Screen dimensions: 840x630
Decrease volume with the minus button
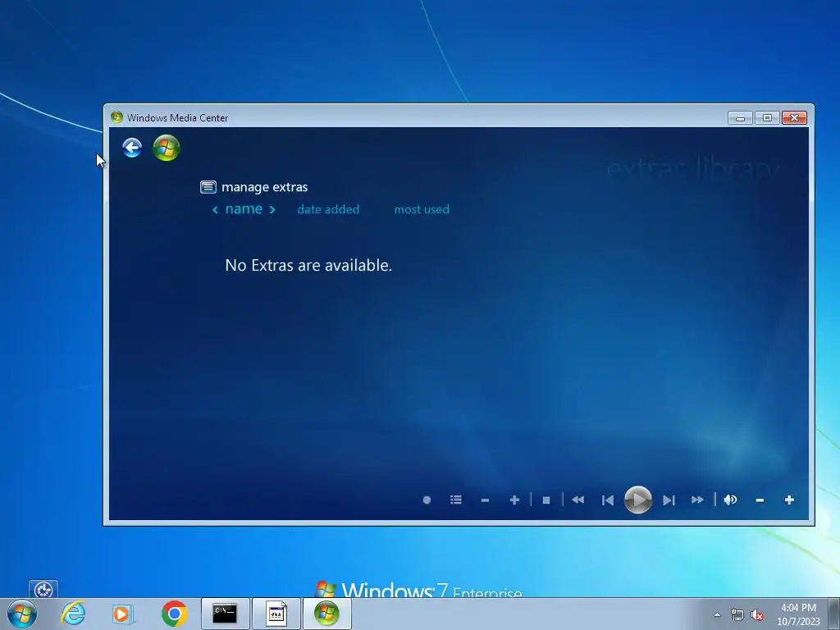[760, 500]
